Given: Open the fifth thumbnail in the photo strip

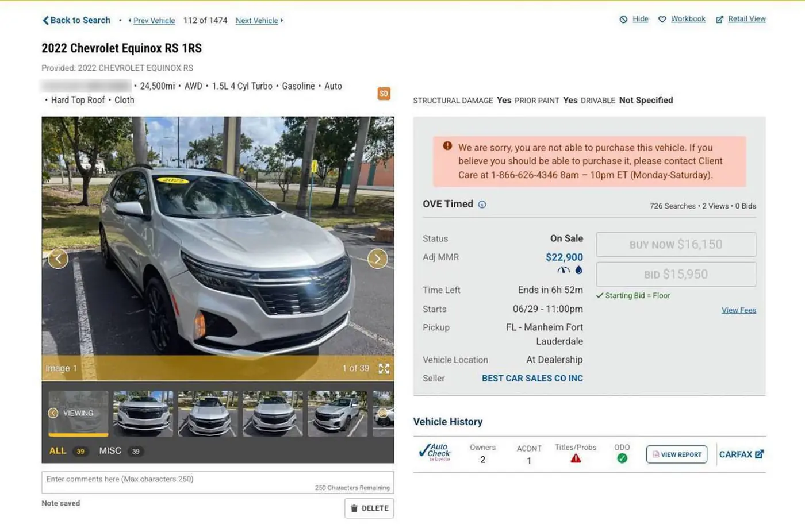Looking at the screenshot, I should coord(338,414).
